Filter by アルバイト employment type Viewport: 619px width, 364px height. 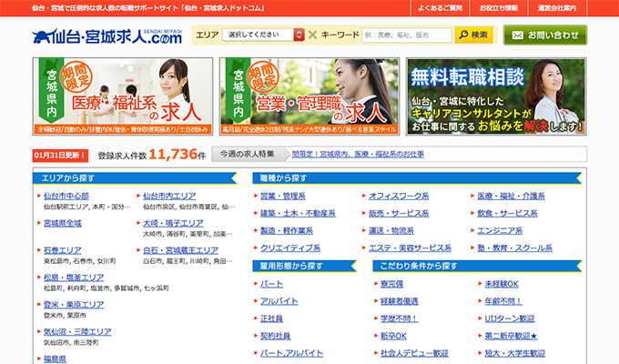(279, 301)
